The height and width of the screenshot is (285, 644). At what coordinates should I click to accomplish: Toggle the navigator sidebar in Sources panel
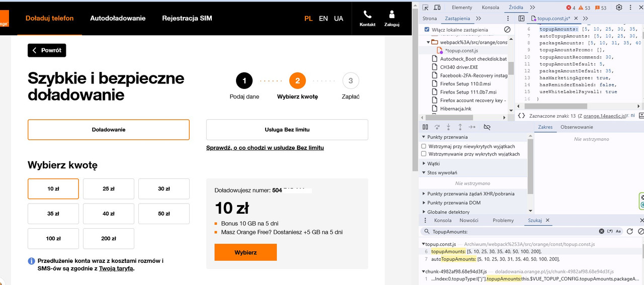point(521,19)
